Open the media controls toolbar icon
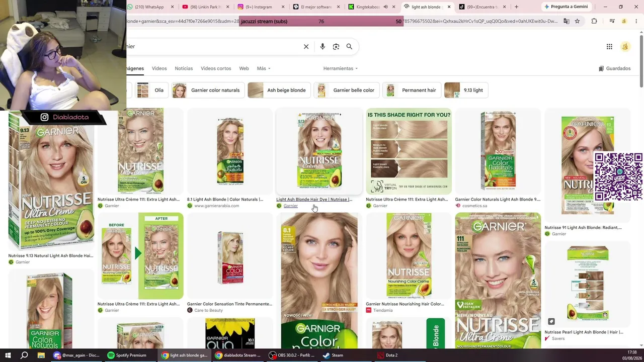The height and width of the screenshot is (362, 644). point(612,21)
